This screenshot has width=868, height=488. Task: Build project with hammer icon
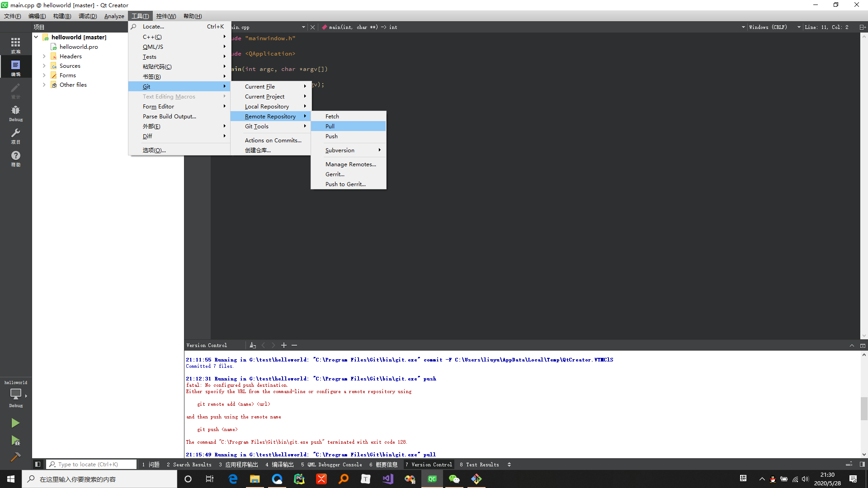point(15,457)
